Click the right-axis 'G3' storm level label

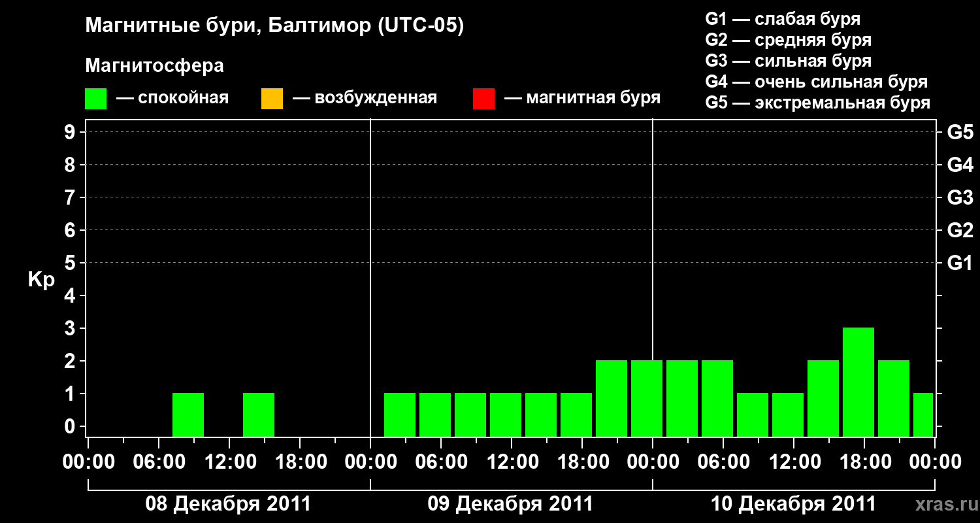click(960, 197)
